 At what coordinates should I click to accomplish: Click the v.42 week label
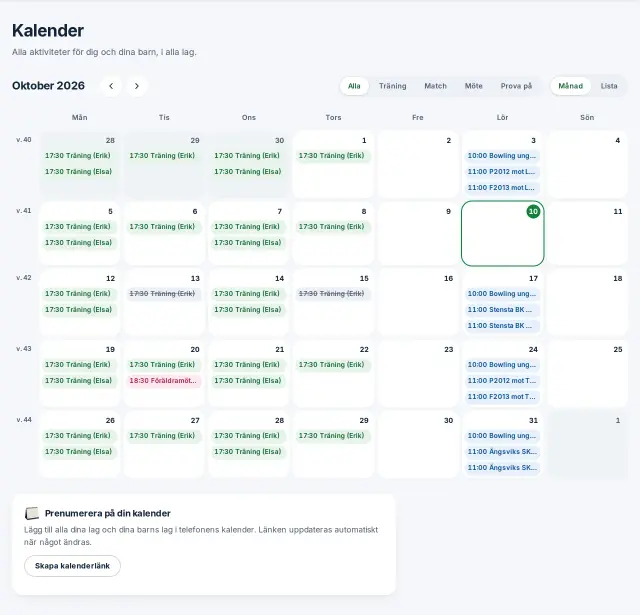point(24,278)
